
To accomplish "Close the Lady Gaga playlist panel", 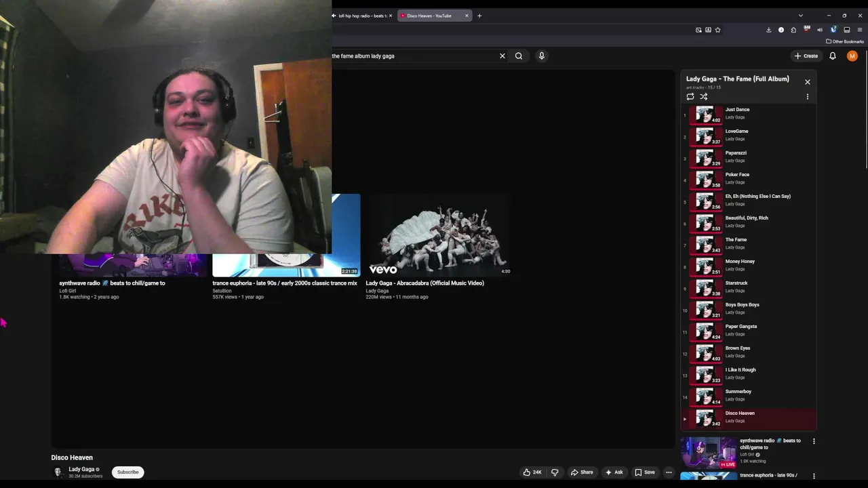I will pos(808,82).
